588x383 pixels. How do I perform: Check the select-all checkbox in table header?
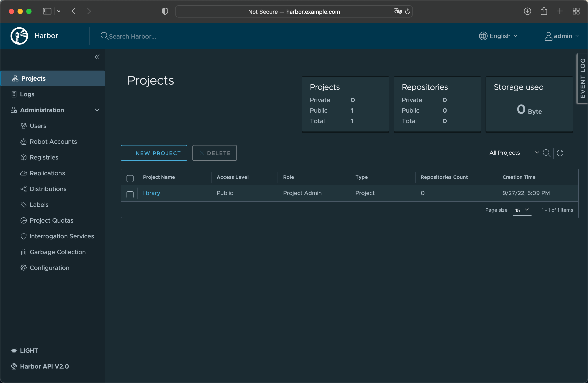pos(130,177)
